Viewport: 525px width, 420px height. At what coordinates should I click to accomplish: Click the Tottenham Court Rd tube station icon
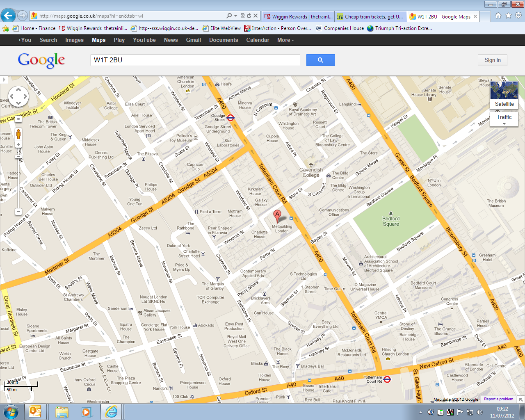pyautogui.click(x=387, y=379)
